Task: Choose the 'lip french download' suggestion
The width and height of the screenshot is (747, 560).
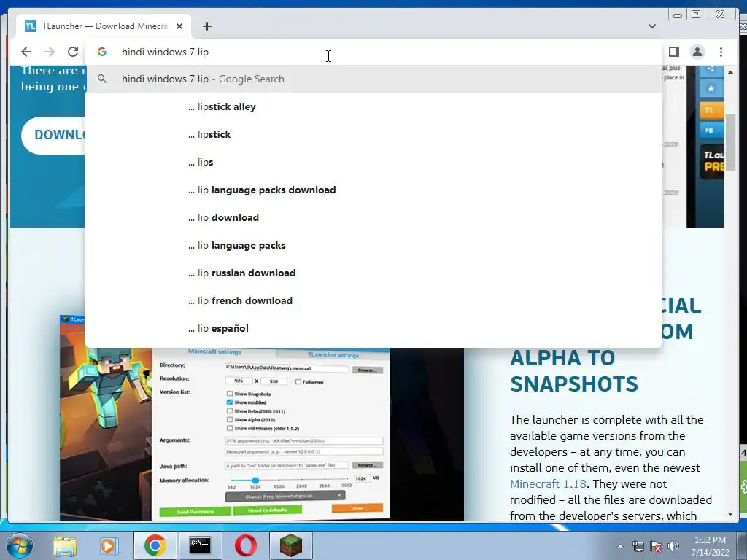Action: (x=373, y=300)
